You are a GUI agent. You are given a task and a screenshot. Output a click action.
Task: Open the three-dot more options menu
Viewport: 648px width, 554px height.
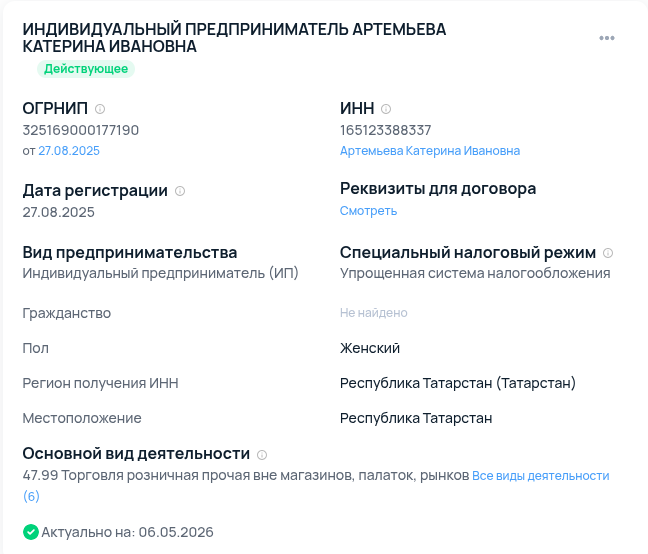coord(607,38)
